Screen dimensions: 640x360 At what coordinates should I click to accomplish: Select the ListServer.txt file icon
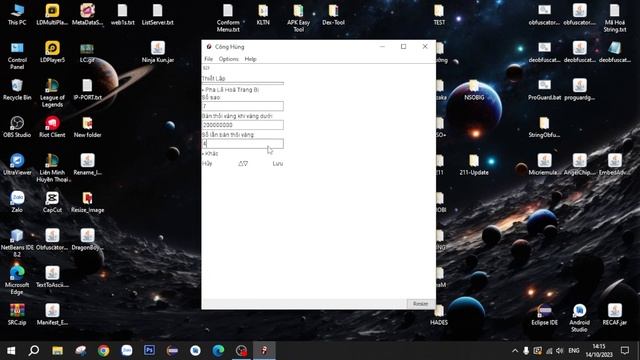pos(158,15)
